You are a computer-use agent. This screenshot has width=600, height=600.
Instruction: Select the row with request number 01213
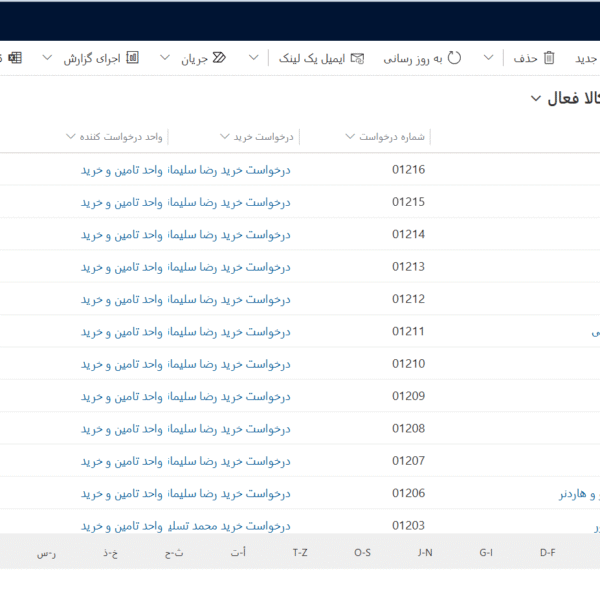[408, 267]
